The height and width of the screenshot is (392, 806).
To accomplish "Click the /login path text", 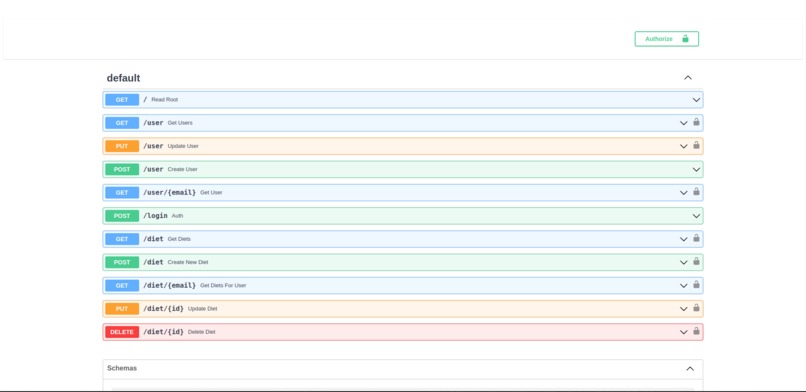I will (155, 216).
